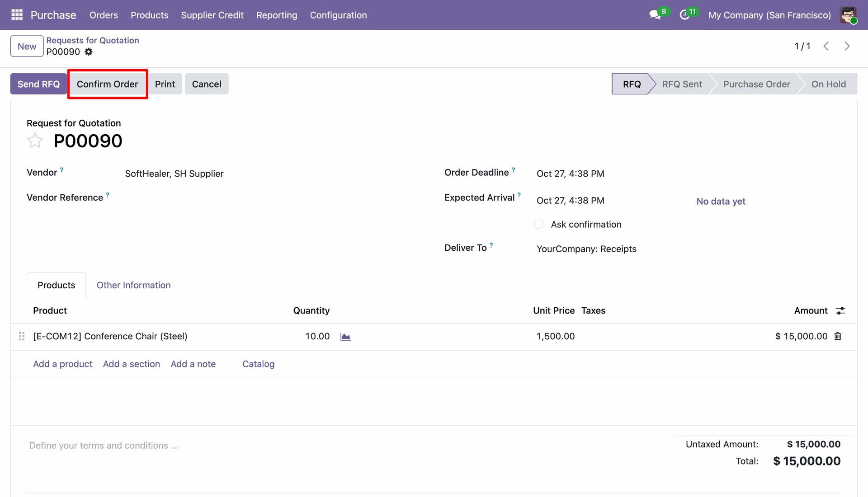Open the Reporting menu
The height and width of the screenshot is (497, 868).
tap(277, 15)
